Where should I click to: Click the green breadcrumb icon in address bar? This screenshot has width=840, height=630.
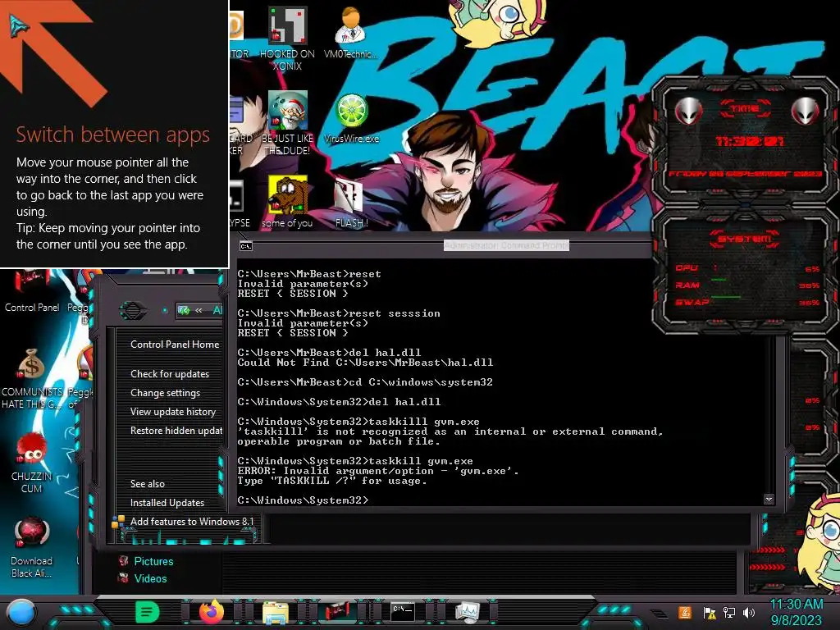click(184, 310)
